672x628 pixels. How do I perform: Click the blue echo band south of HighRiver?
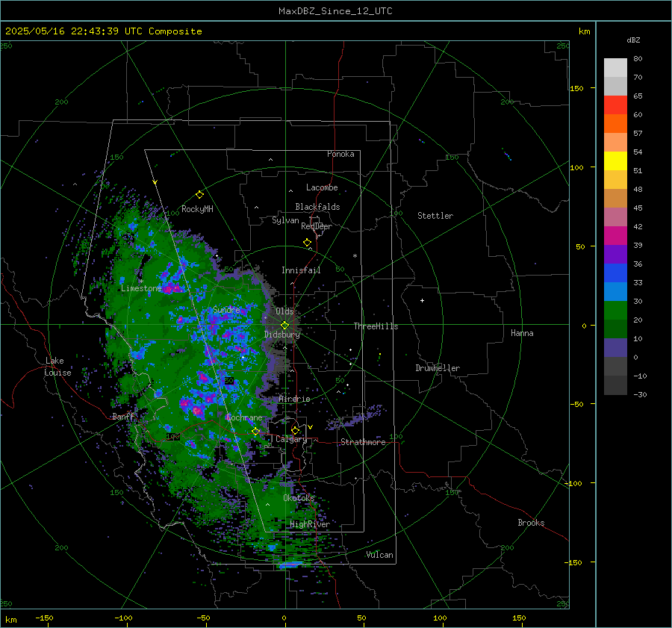291,565
